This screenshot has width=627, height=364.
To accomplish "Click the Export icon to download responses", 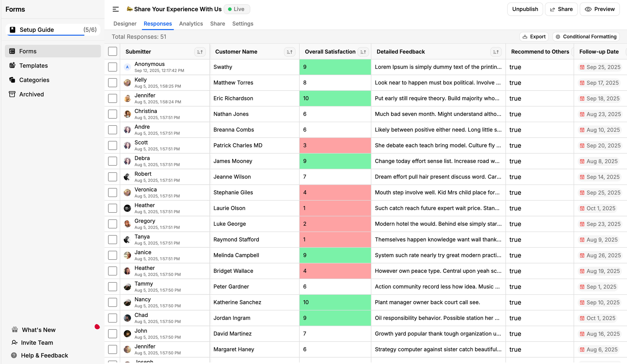I will point(525,37).
